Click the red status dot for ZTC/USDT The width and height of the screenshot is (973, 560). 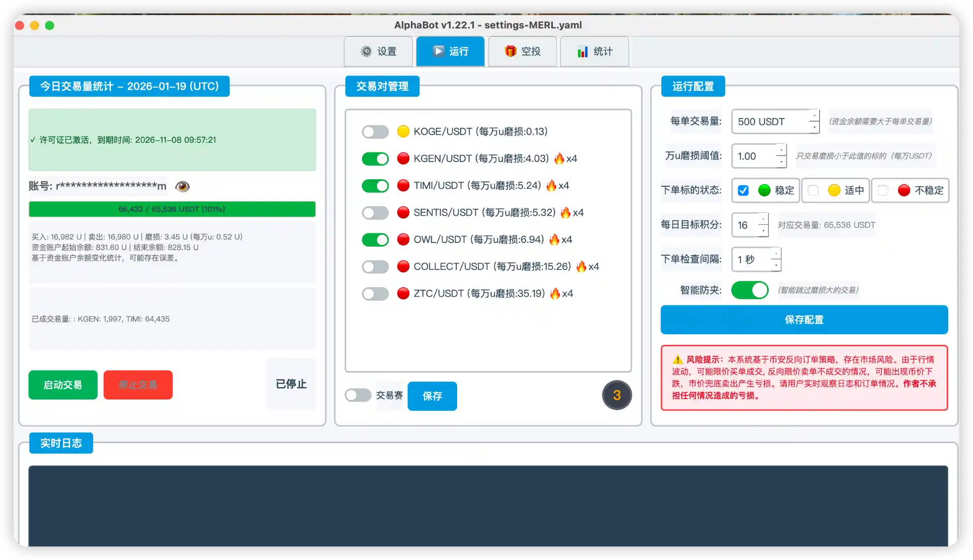[403, 294]
